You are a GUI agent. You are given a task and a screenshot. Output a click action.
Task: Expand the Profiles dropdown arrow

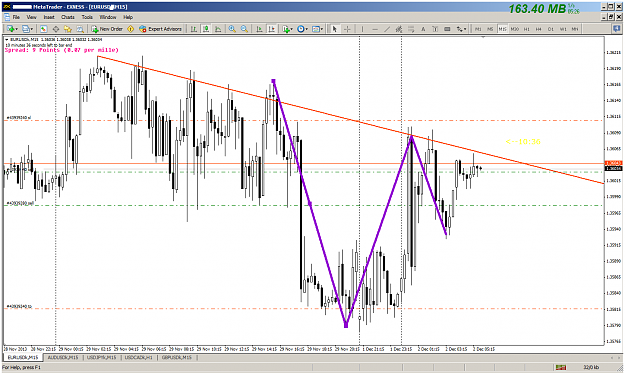point(32,29)
